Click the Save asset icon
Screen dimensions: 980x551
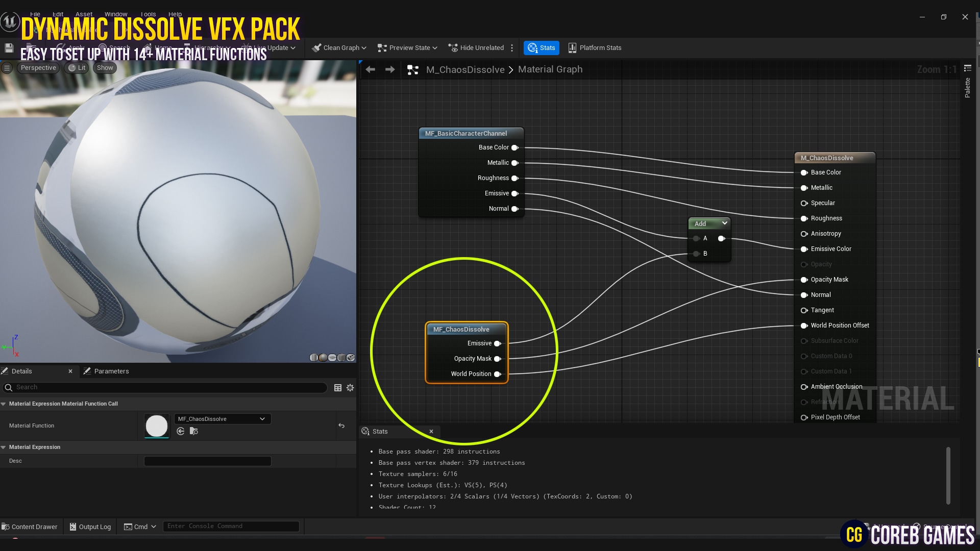tap(8, 47)
